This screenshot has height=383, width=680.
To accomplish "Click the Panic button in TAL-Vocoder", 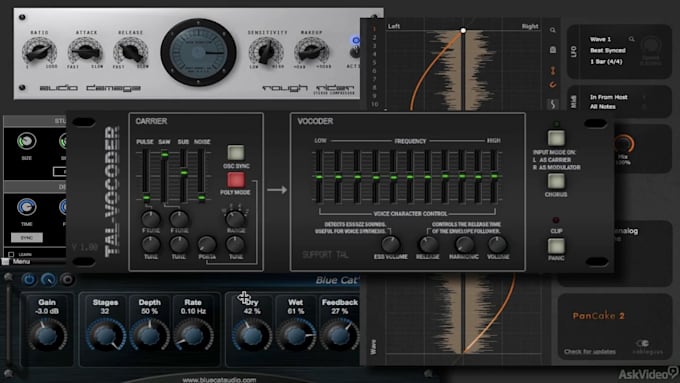I will pos(556,246).
